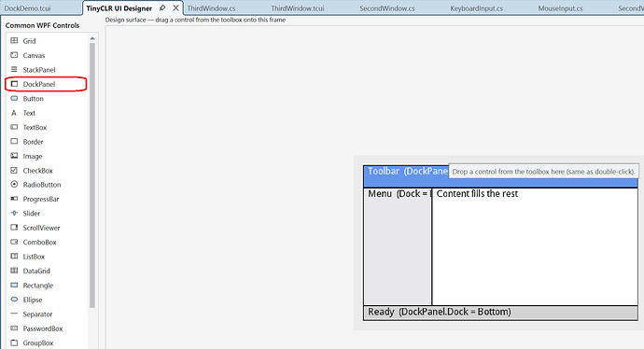Select the Grid control icon in toolbox

pyautogui.click(x=14, y=41)
